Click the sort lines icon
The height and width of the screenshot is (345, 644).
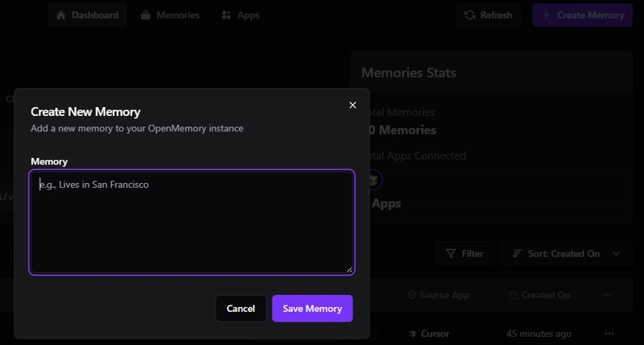coord(517,253)
